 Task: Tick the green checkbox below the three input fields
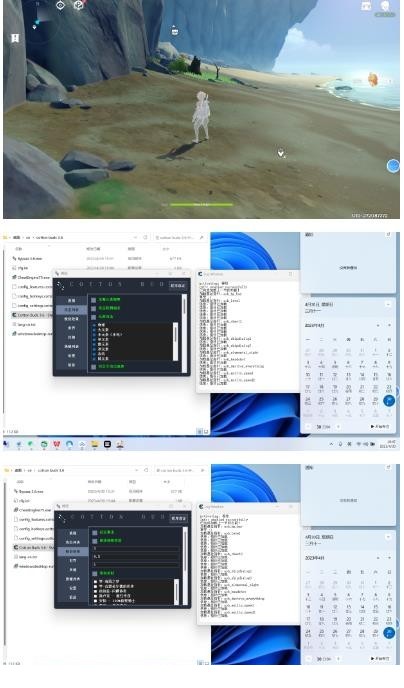tap(94, 573)
